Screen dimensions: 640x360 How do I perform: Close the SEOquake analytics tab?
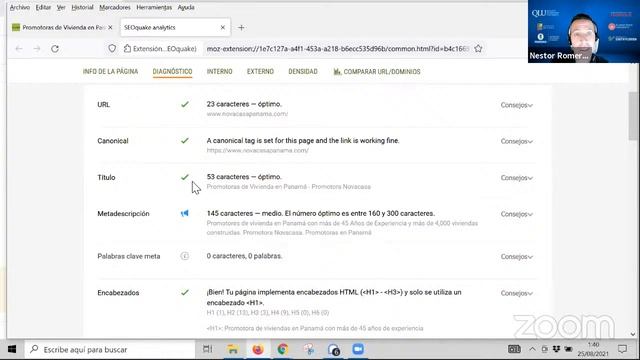coord(222,27)
